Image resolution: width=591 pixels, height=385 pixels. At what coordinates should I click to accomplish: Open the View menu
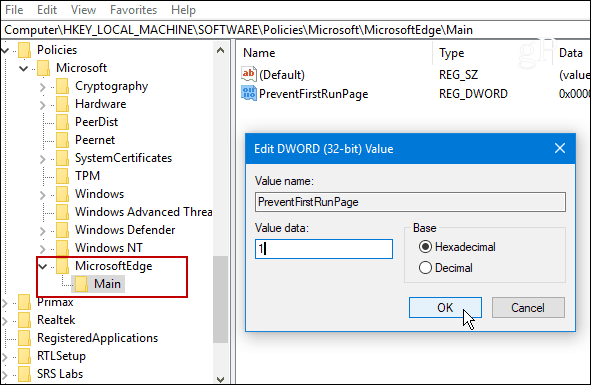click(83, 9)
